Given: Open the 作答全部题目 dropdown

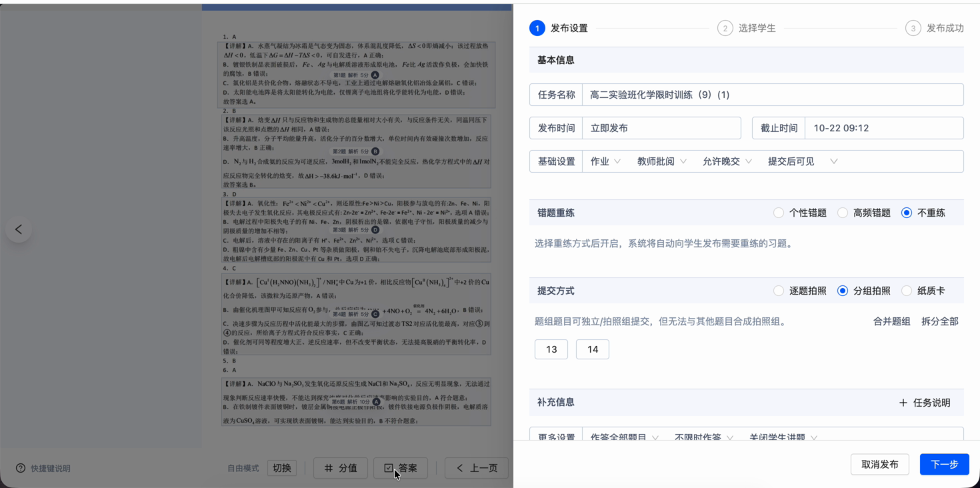Looking at the screenshot, I should pos(625,438).
